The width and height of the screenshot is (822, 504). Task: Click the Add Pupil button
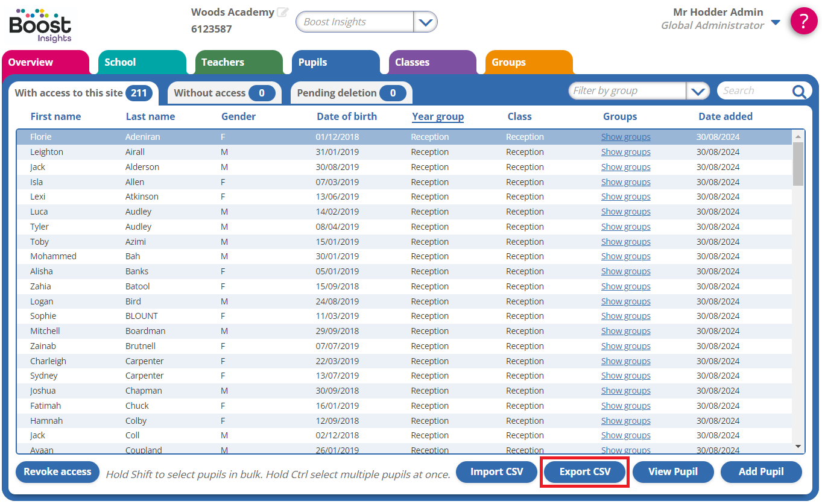point(761,471)
